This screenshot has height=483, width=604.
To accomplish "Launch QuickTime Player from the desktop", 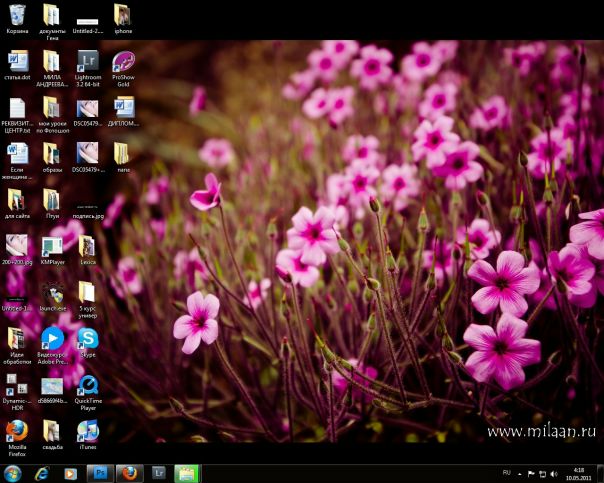I will pos(87,386).
